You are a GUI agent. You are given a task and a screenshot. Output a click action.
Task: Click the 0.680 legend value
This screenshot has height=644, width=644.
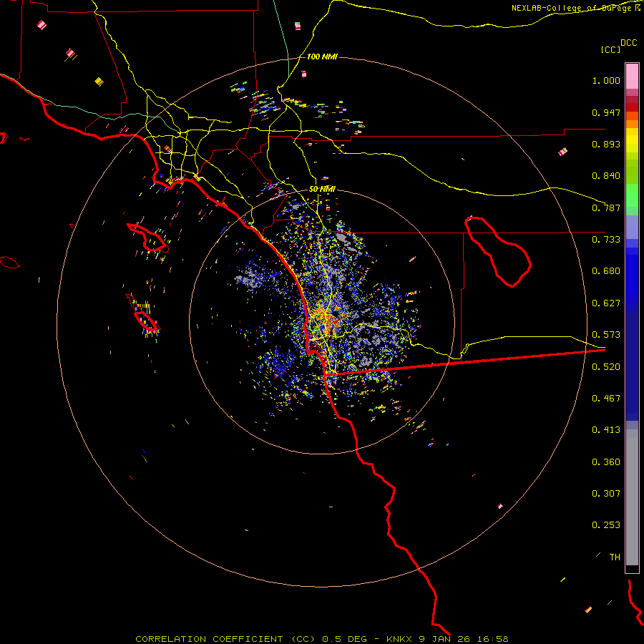(x=606, y=271)
